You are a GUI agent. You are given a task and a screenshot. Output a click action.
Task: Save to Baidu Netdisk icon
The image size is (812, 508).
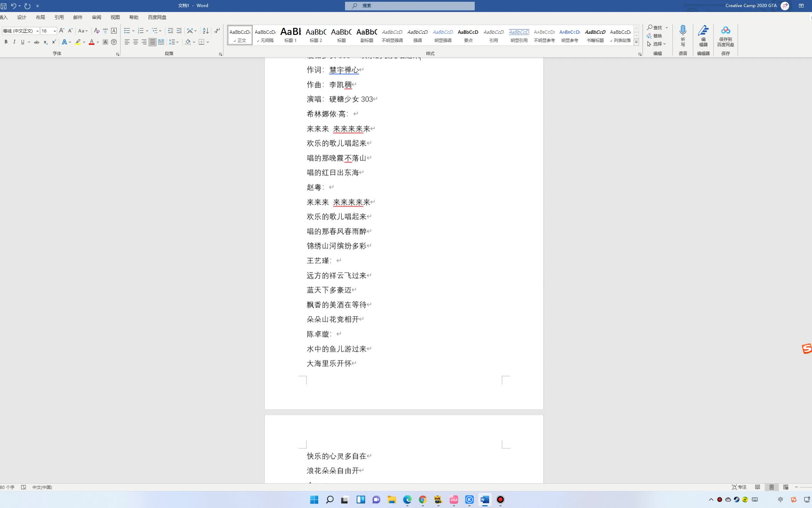click(x=725, y=35)
